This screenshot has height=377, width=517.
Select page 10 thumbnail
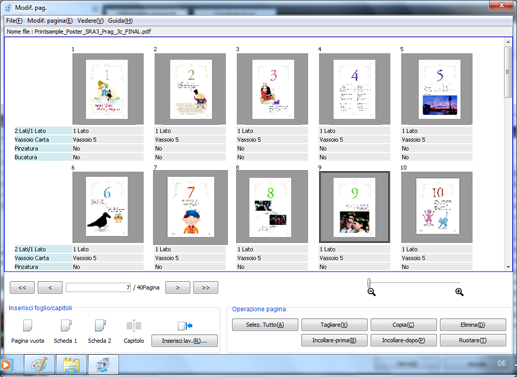[x=437, y=207]
